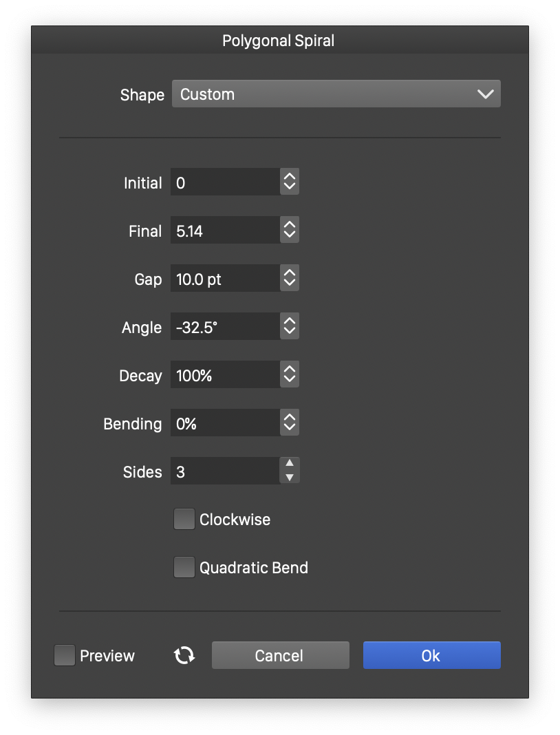Click the Decay field showing 100%
The height and width of the screenshot is (735, 560).
click(225, 375)
